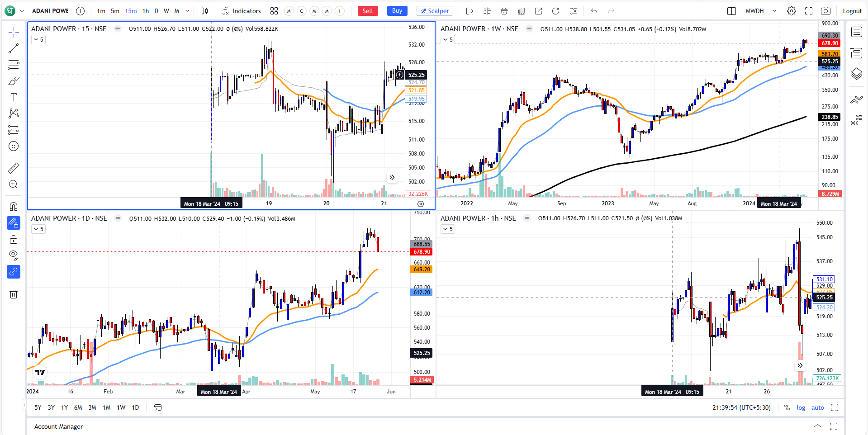Expand indicators legend '5' in the 1W chart
The height and width of the screenshot is (435, 868).
(x=448, y=40)
